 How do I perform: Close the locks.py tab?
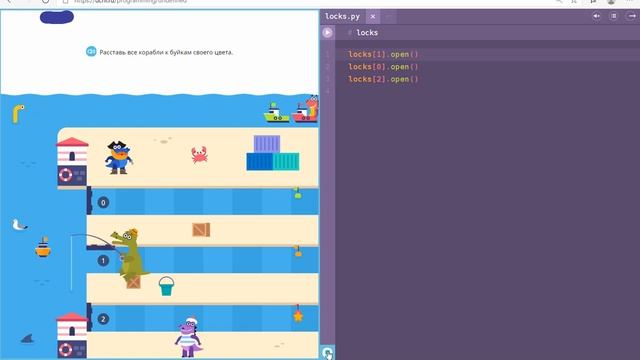coord(373,17)
